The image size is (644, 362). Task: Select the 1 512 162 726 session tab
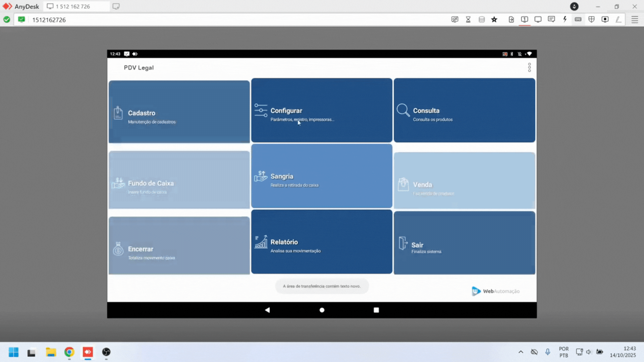coord(73,6)
